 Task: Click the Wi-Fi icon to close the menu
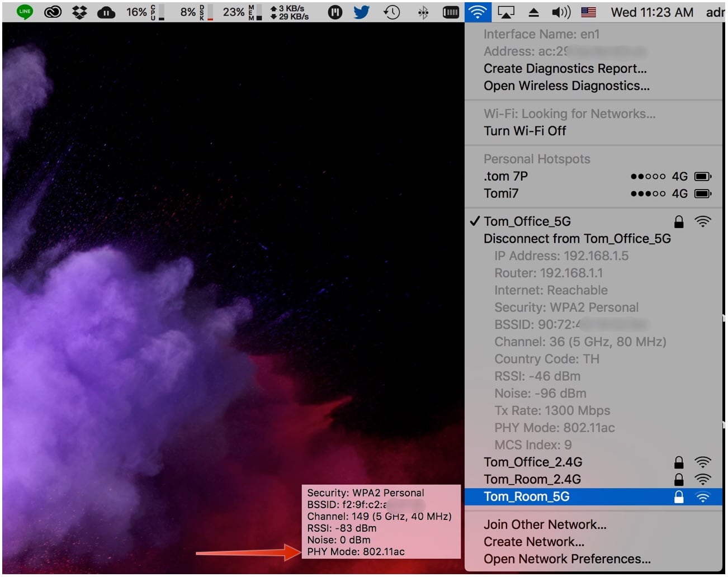(477, 11)
